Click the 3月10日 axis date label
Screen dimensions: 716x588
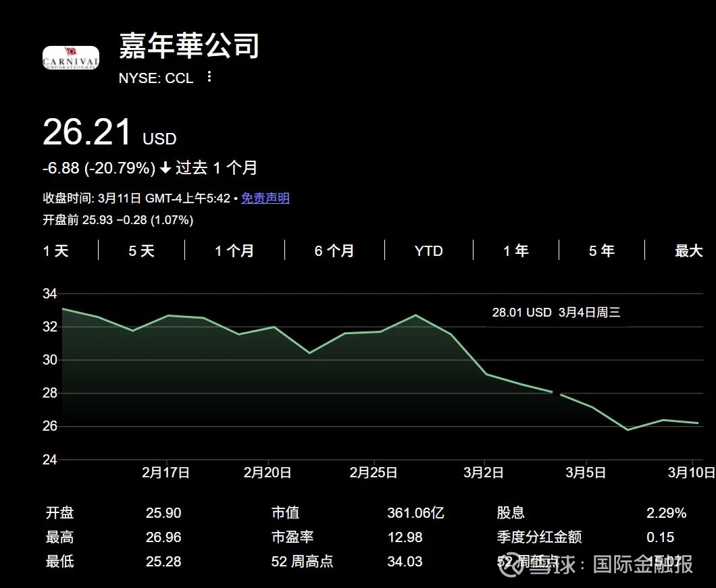tap(691, 472)
